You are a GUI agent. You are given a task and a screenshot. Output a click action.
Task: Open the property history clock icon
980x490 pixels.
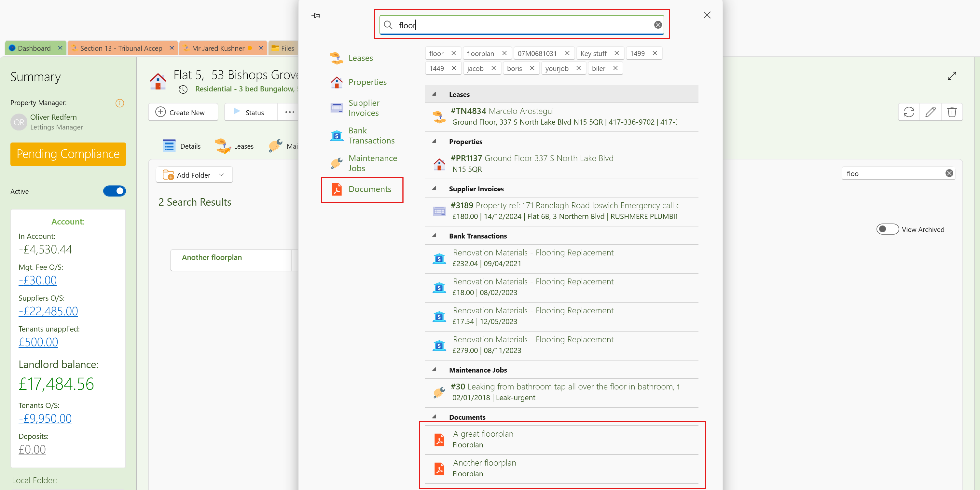pos(183,89)
